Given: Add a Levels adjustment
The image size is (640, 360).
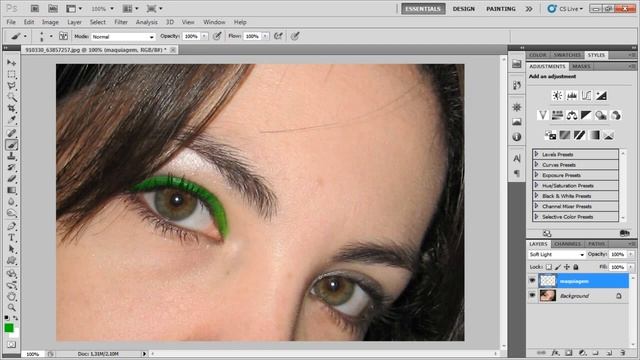Looking at the screenshot, I should [572, 96].
